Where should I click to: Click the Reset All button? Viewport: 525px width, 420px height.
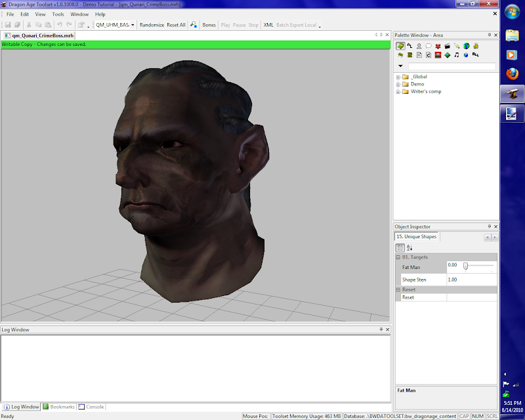click(176, 25)
